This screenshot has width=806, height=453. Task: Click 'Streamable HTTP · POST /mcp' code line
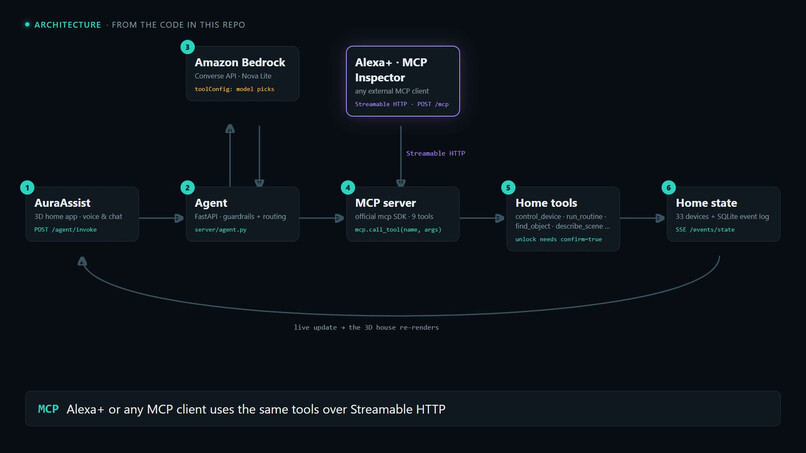click(x=401, y=104)
